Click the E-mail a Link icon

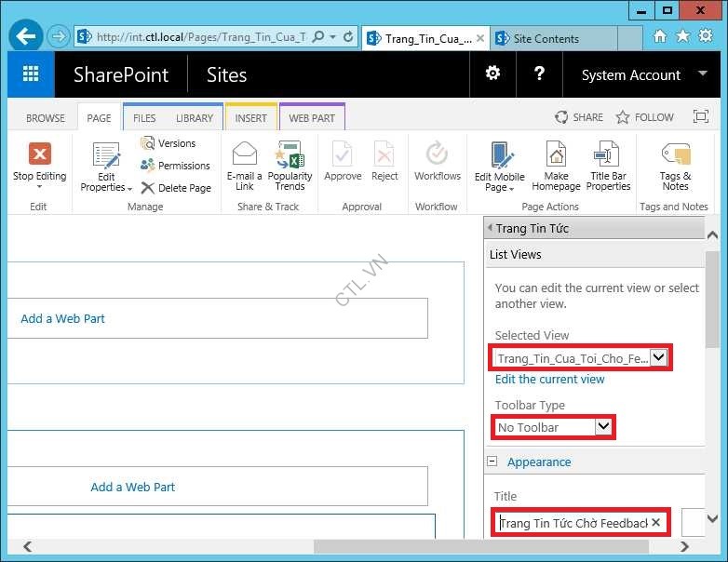point(245,154)
